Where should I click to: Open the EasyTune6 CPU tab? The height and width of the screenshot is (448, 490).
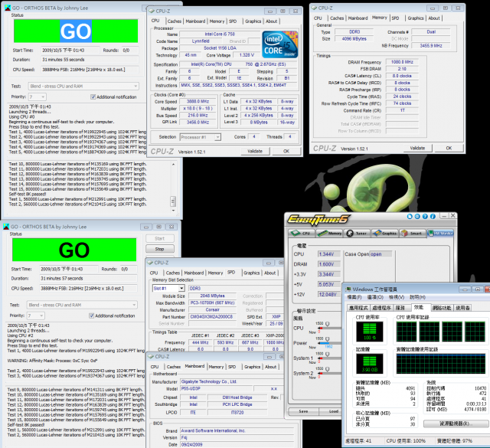[x=301, y=234]
